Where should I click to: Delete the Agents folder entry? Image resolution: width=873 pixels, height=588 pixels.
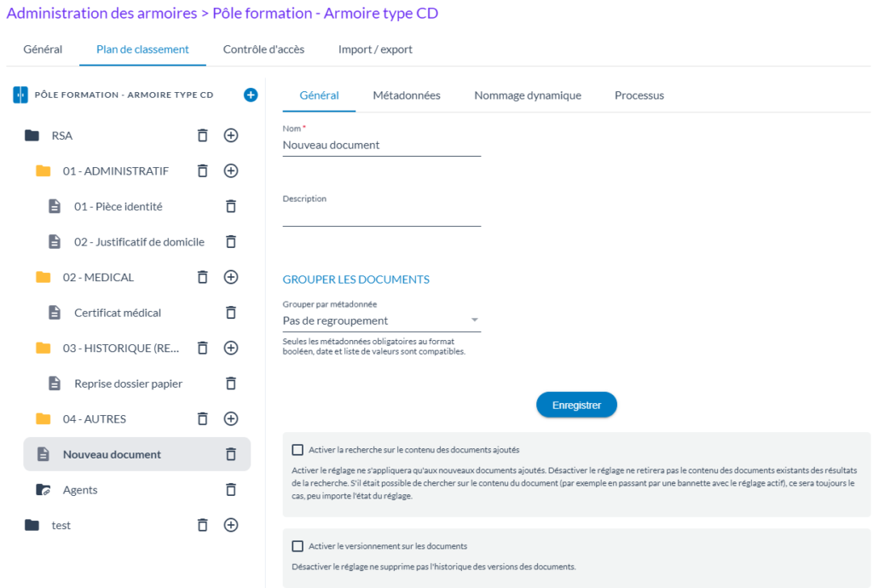230,490
